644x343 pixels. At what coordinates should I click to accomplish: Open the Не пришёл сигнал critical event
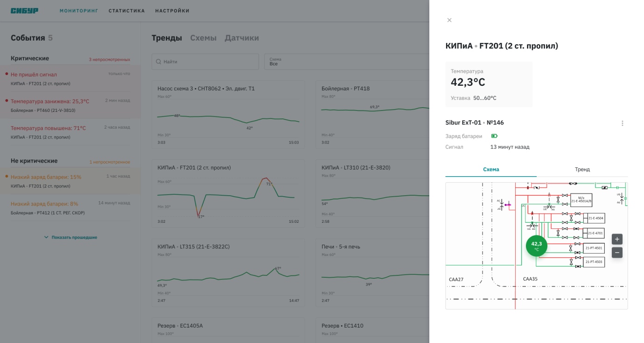(x=70, y=78)
